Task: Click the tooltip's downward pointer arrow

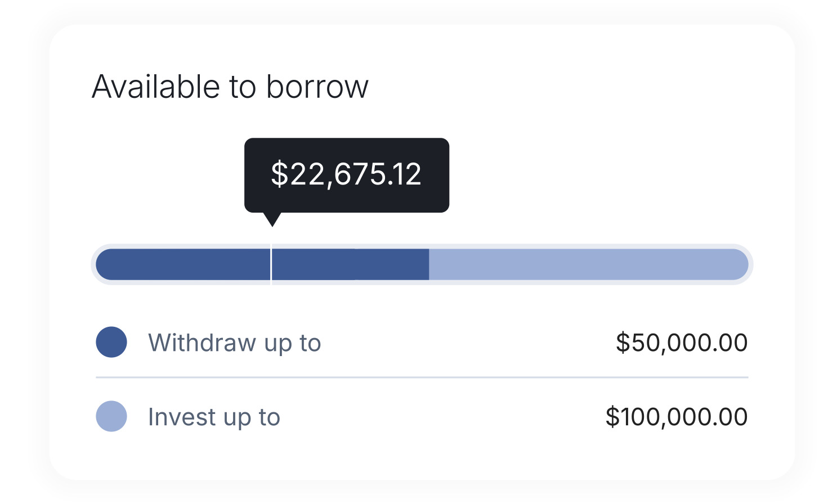Action: (272, 219)
